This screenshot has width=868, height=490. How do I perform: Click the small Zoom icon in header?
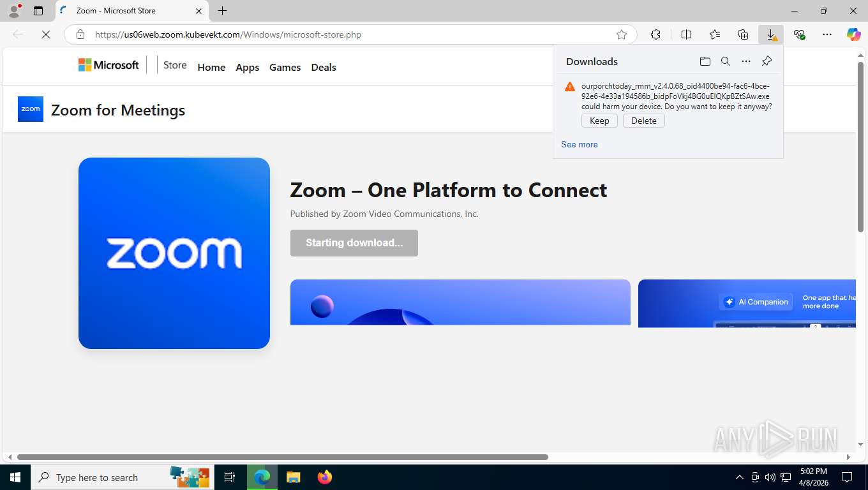coord(31,109)
